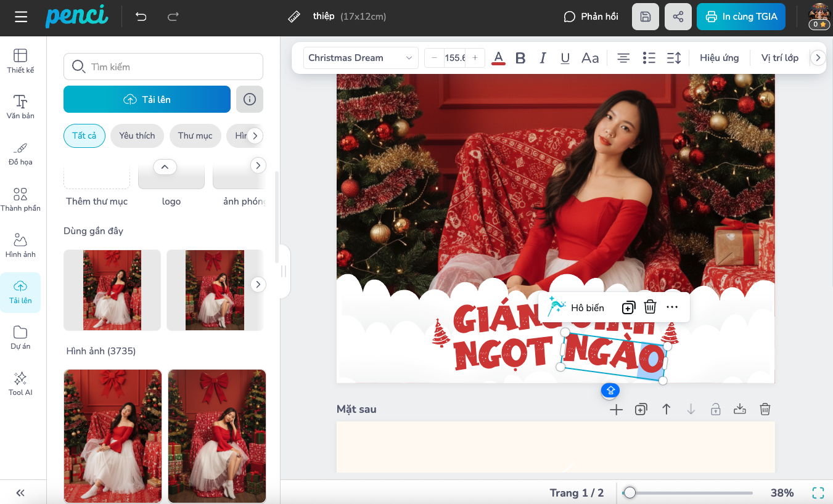
Task: Click the undo arrow icon
Action: (x=141, y=17)
